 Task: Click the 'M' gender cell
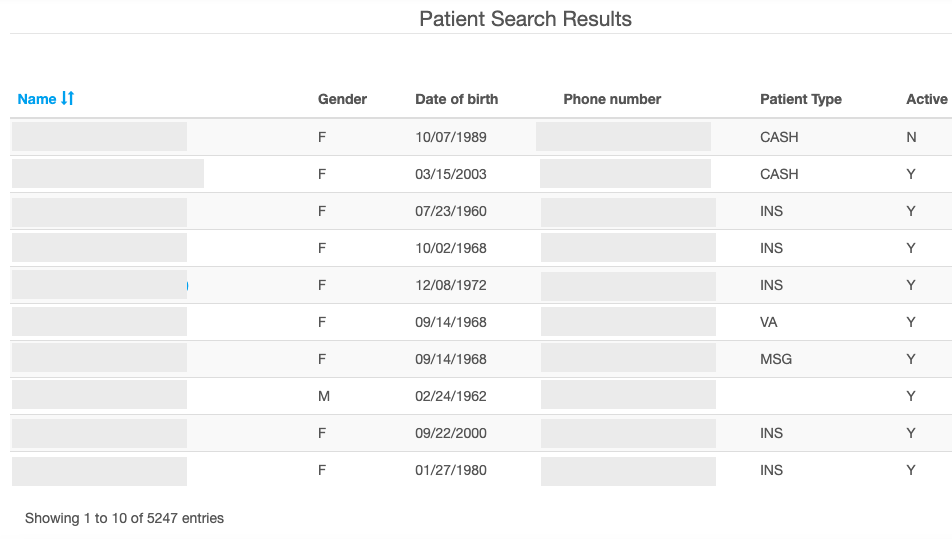point(323,396)
